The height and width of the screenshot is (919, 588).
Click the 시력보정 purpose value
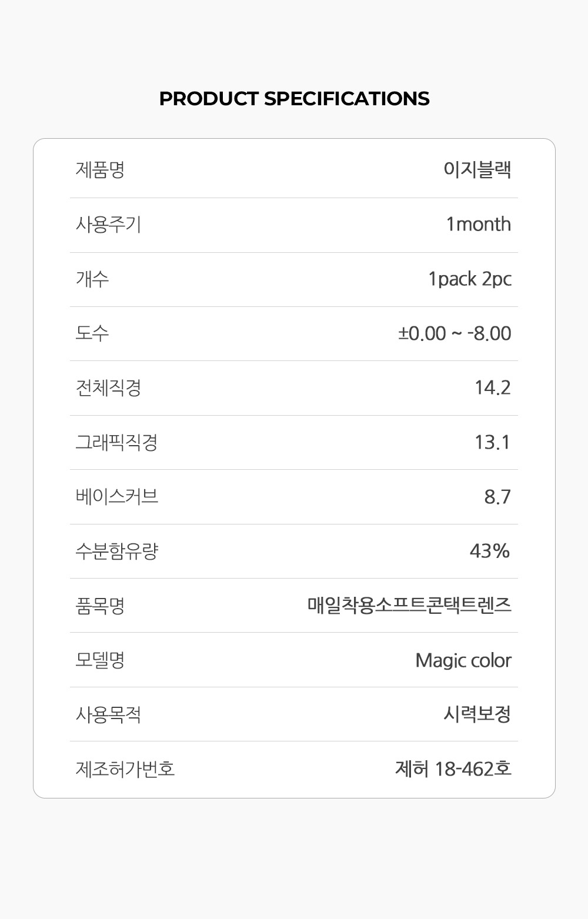tap(477, 714)
